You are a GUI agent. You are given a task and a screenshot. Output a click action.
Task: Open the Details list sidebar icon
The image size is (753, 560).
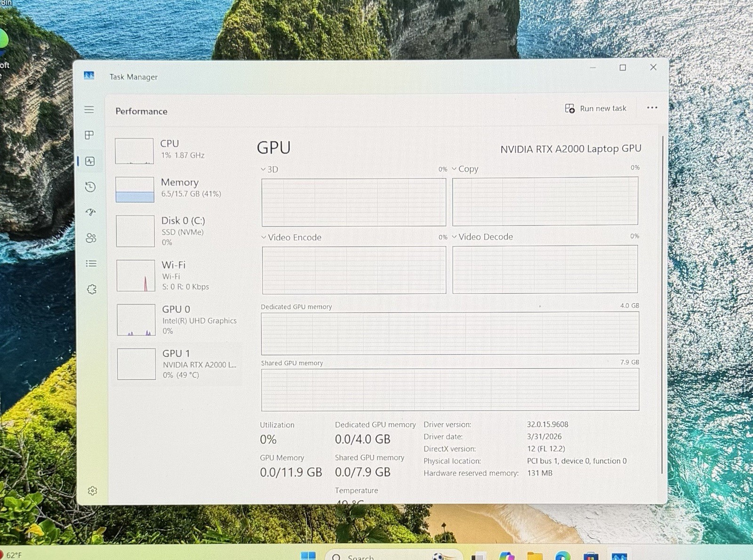(91, 264)
